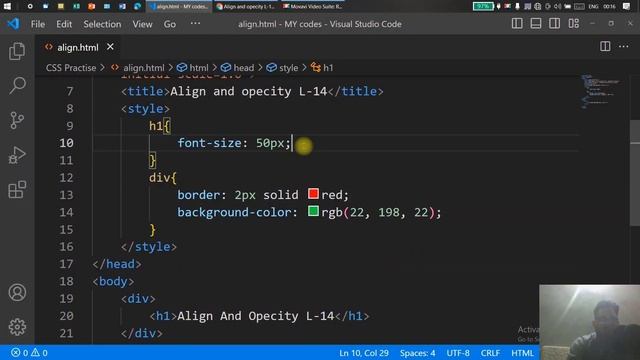Open the Selection menu
The width and height of the screenshot is (640, 360).
coord(102,24)
